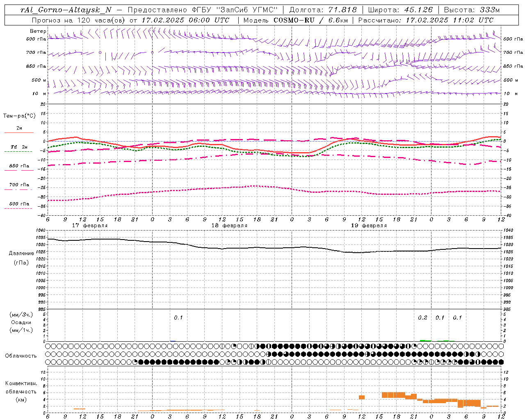This screenshot has height=420, width=525.
Task: Click the date label 19 февраля
Action: tap(369, 226)
